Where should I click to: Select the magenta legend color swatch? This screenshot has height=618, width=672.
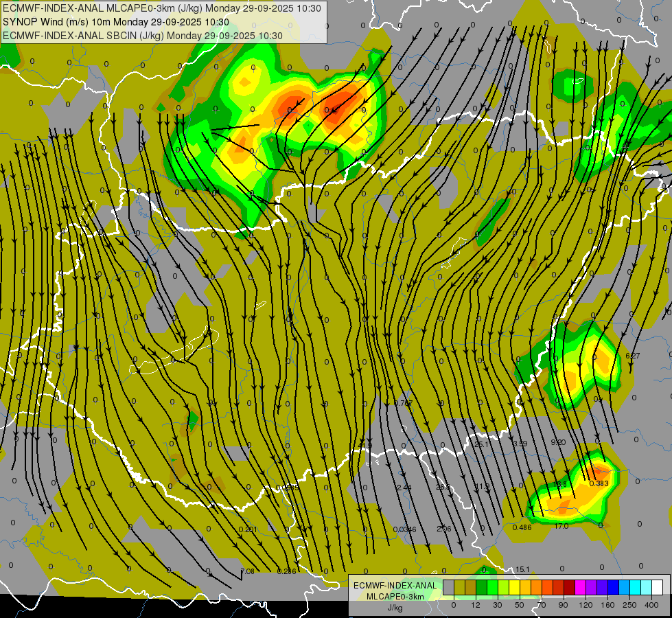(x=580, y=587)
